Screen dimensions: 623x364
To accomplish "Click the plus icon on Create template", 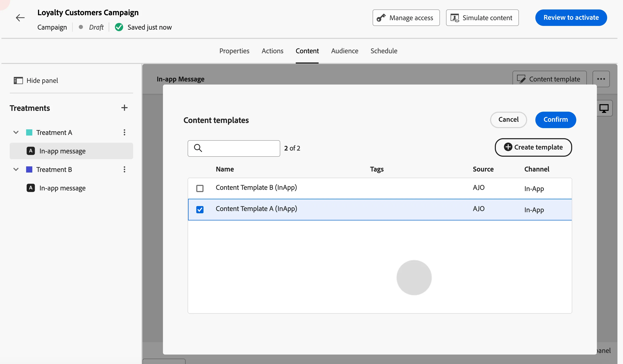I will 508,147.
